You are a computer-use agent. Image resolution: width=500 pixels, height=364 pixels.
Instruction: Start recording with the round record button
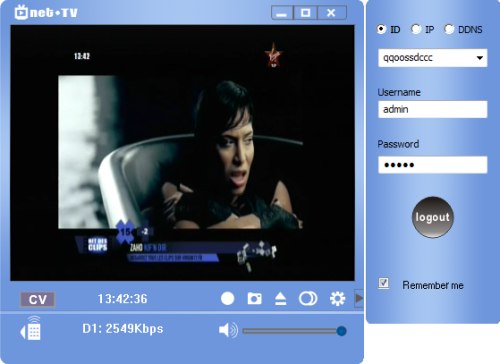point(227,298)
